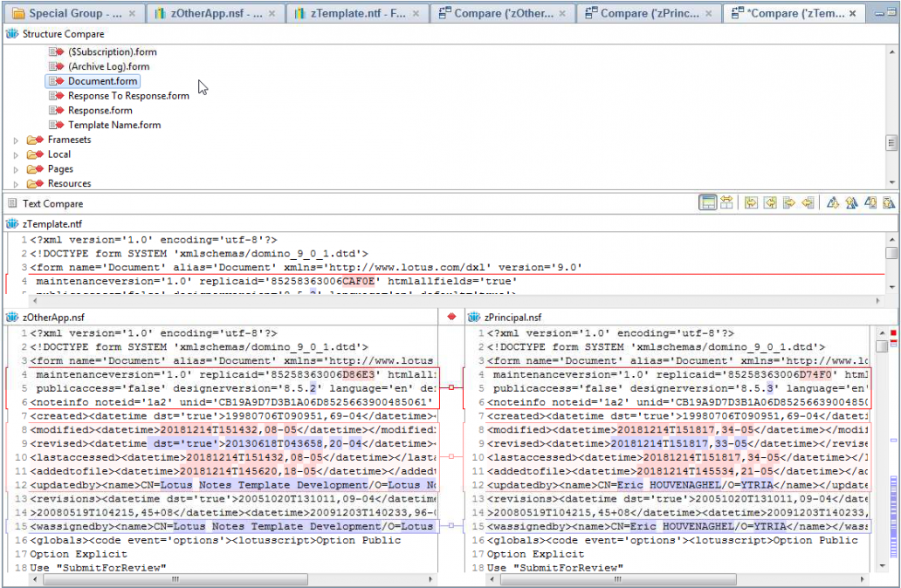Click the Structure Compare panel icon
This screenshot has width=901, height=588.
[12, 34]
